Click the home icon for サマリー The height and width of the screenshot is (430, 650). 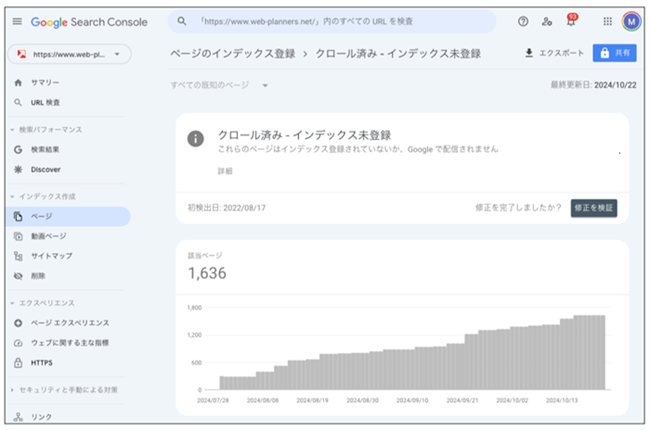18,82
